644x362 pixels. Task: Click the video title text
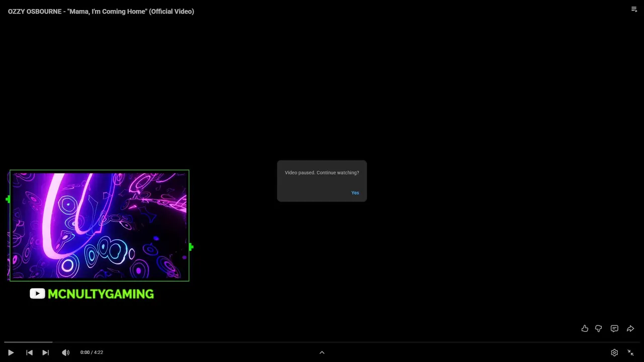101,11
